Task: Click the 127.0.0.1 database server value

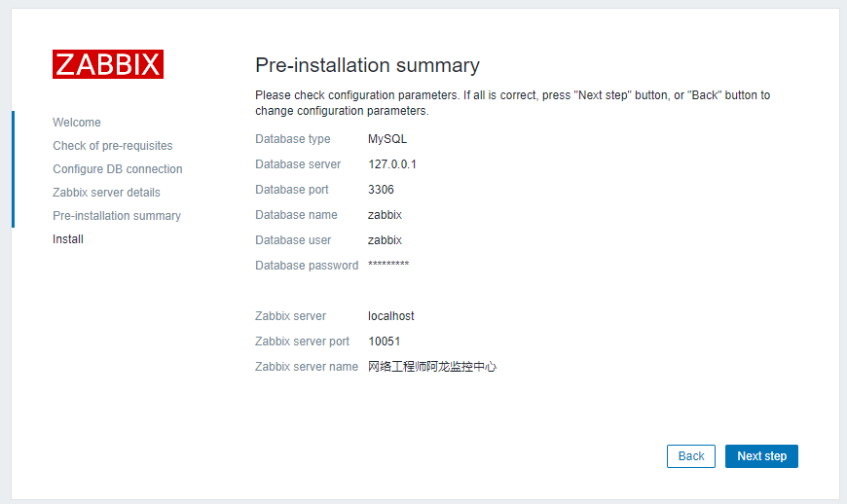Action: 392,164
